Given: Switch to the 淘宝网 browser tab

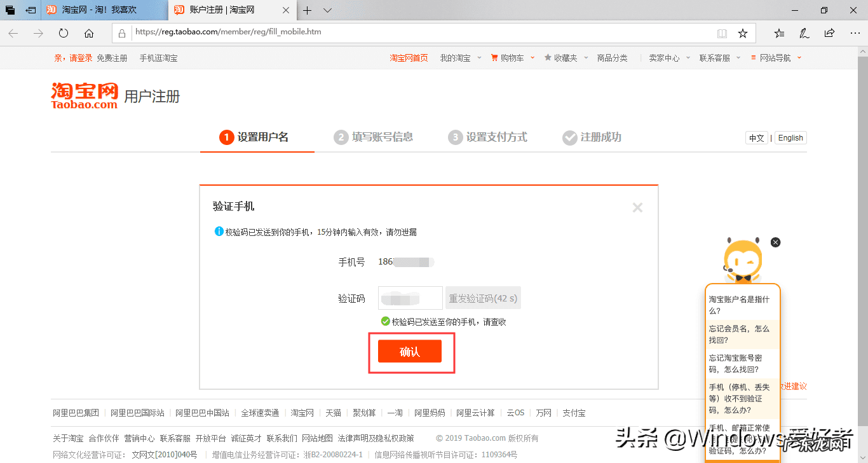Looking at the screenshot, I should pyautogui.click(x=94, y=10).
